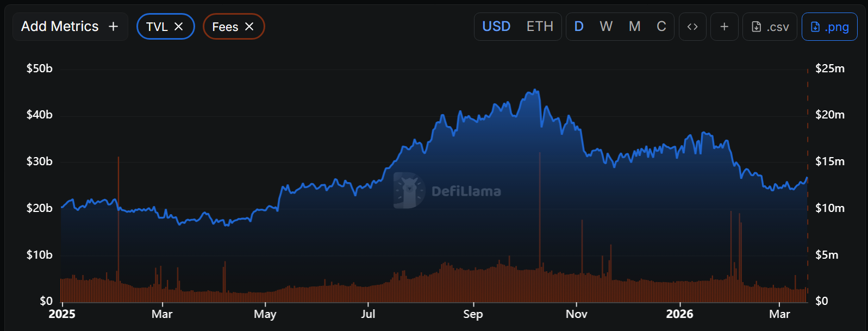Click the plus icon beside embed button
This screenshot has height=331, width=868.
724,27
